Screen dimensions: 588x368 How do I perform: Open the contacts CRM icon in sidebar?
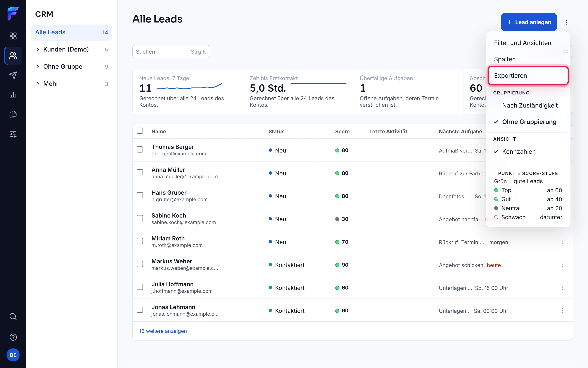pyautogui.click(x=13, y=56)
